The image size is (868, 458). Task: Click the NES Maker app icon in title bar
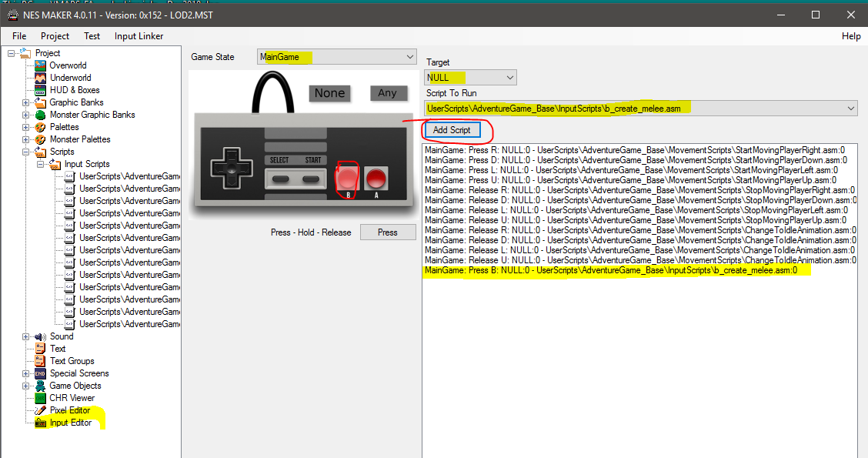point(12,15)
